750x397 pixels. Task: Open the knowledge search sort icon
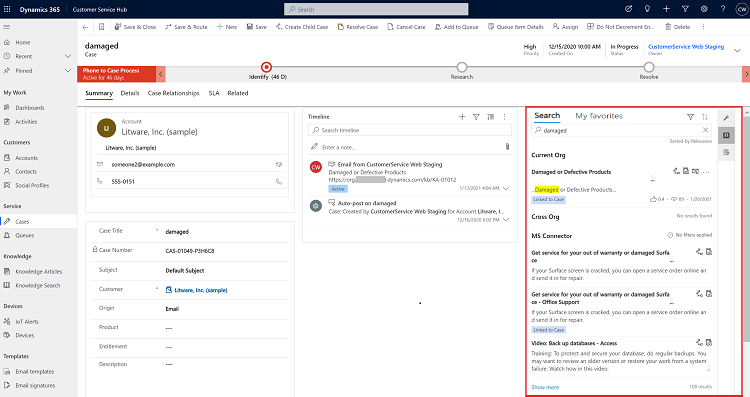[705, 117]
